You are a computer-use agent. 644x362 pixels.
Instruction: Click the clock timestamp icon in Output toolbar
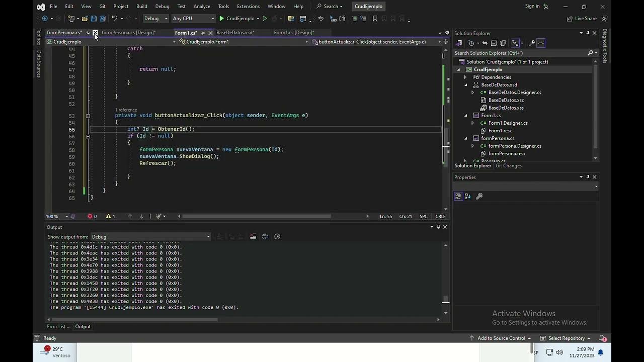(277, 236)
